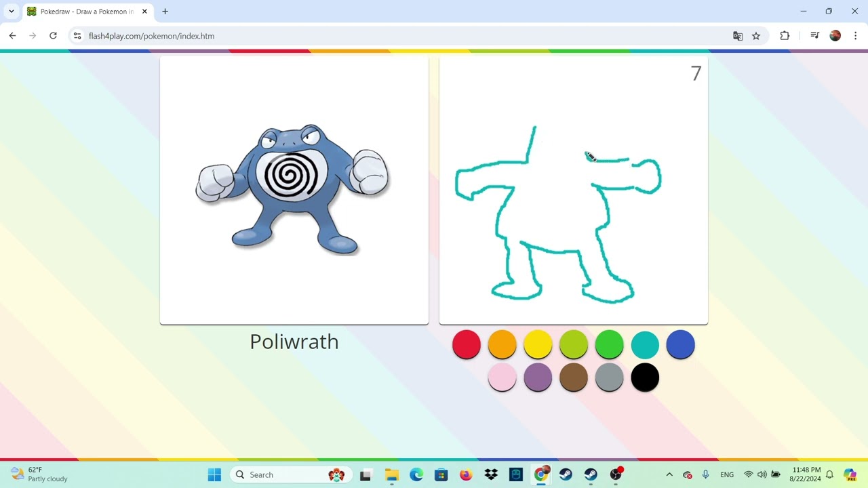Image resolution: width=868 pixels, height=488 pixels.
Task: Switch the ENG input language
Action: pyautogui.click(x=727, y=474)
